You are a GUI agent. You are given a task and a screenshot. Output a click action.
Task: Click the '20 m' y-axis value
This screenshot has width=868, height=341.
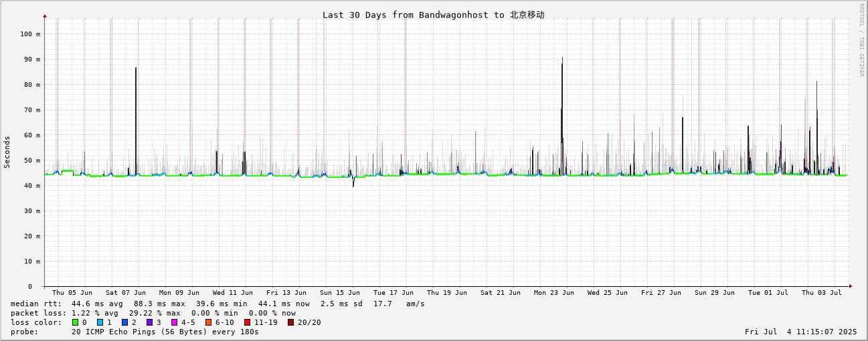(x=31, y=236)
